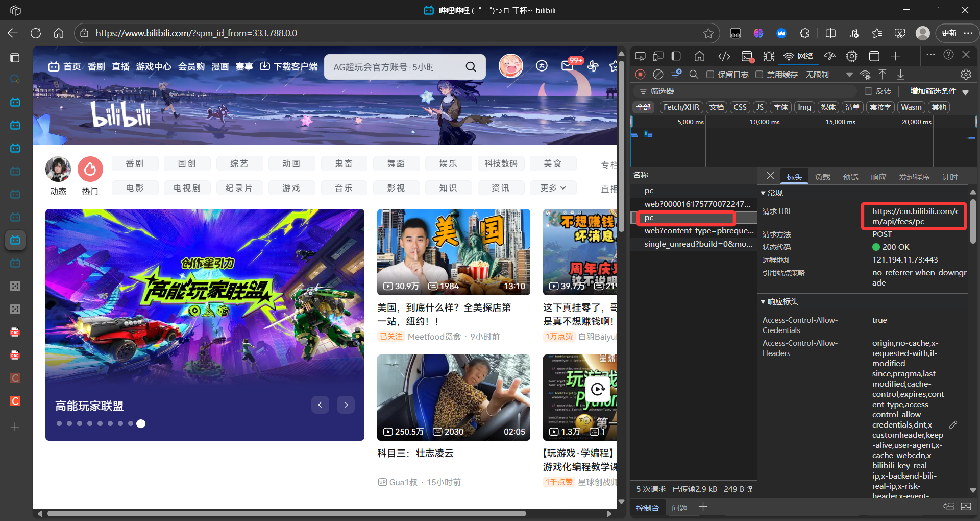
Task: Switch to the 响应 tab
Action: 878,177
